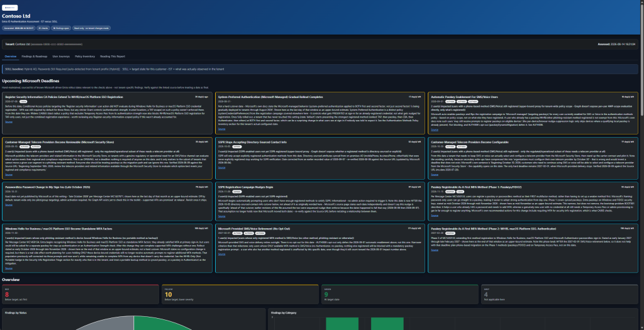Viewport: 644px width, 330px height.
Task: Click third check tag on Automatic Passkey Enablement card
Action: point(473,101)
